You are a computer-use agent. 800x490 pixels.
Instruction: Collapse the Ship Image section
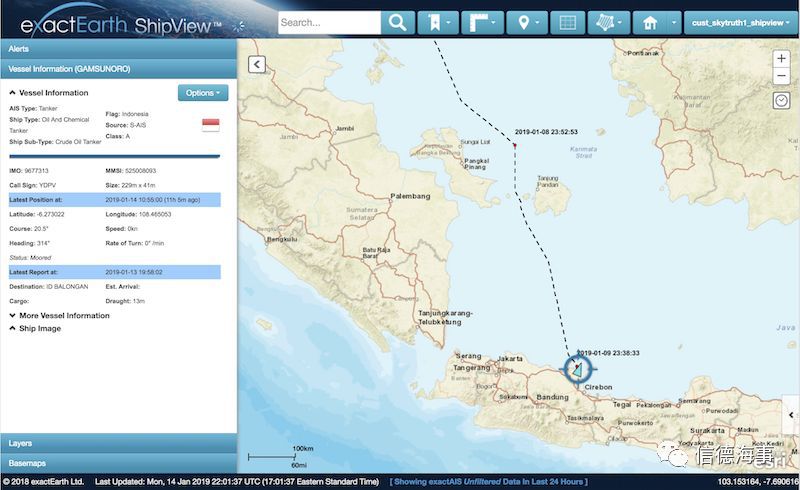pos(35,328)
